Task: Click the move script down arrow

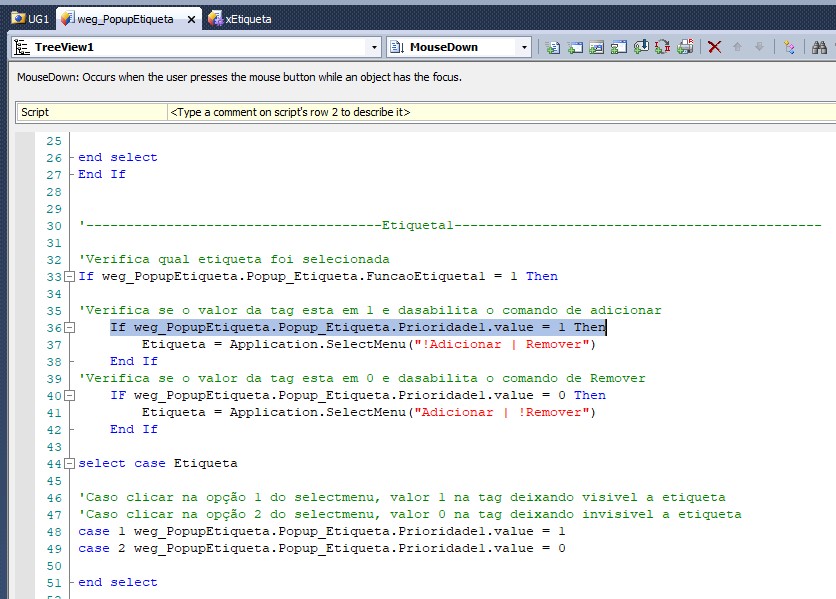Action: [x=759, y=47]
